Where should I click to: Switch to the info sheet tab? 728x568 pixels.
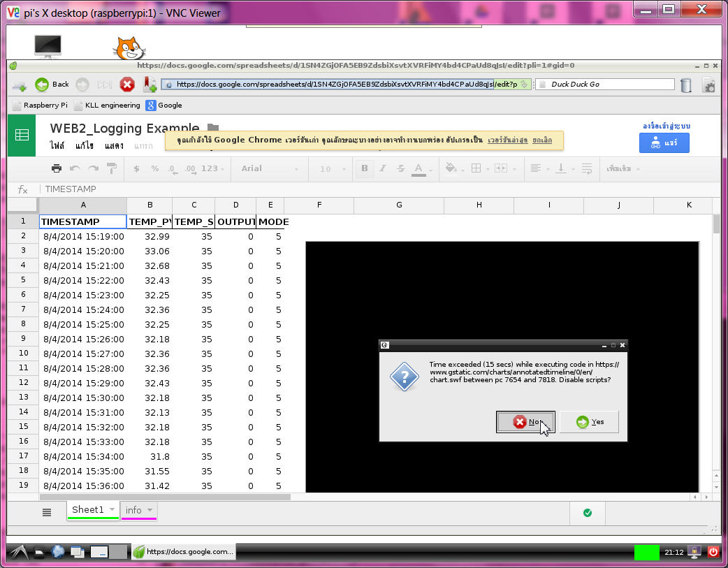tap(133, 510)
